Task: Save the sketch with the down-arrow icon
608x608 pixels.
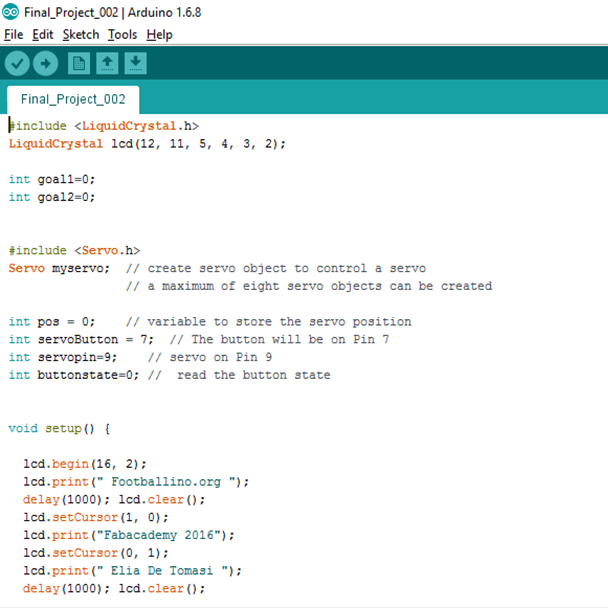Action: coord(135,63)
